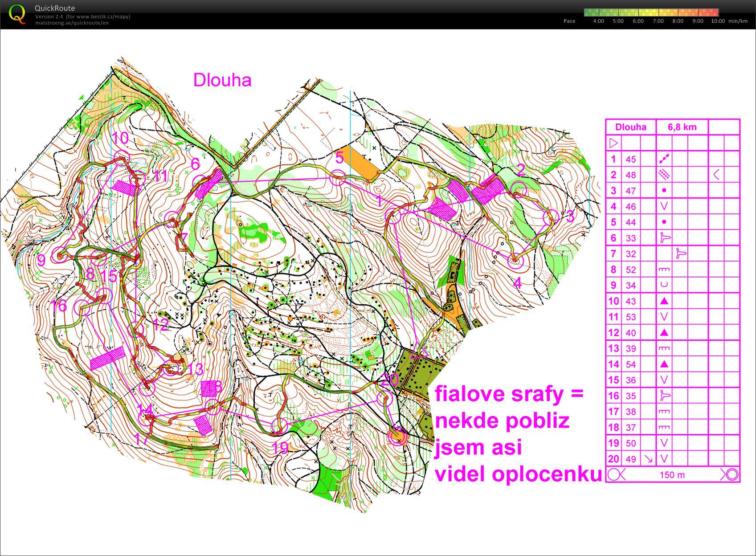This screenshot has height=556, width=756.
Task: Click control code '50' in table row 19
Action: pyautogui.click(x=630, y=443)
